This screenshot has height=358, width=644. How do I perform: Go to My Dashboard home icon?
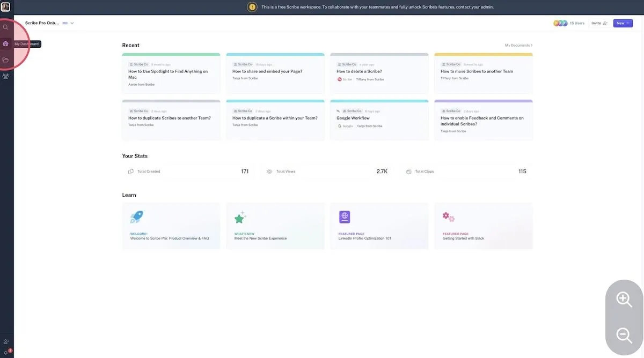[x=5, y=43]
